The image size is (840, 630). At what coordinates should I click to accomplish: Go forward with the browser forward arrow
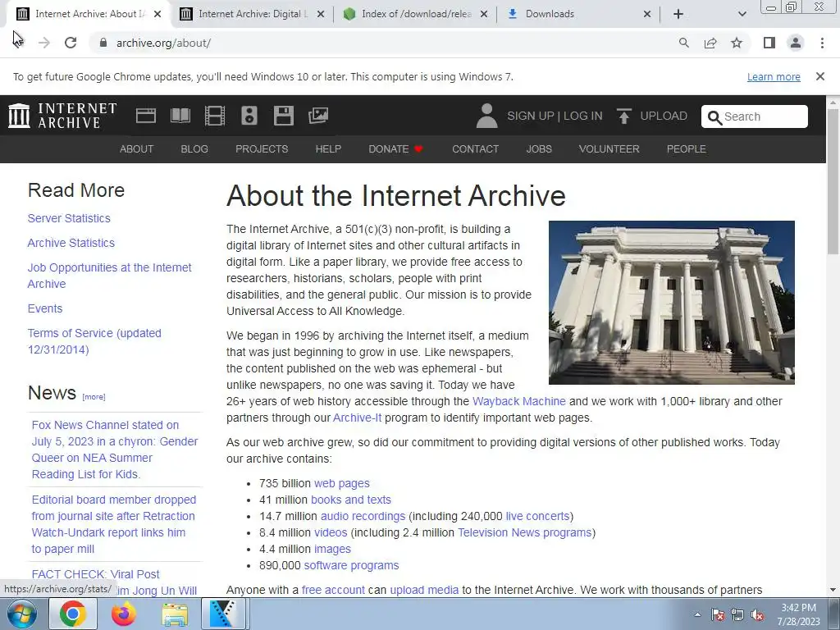point(44,43)
